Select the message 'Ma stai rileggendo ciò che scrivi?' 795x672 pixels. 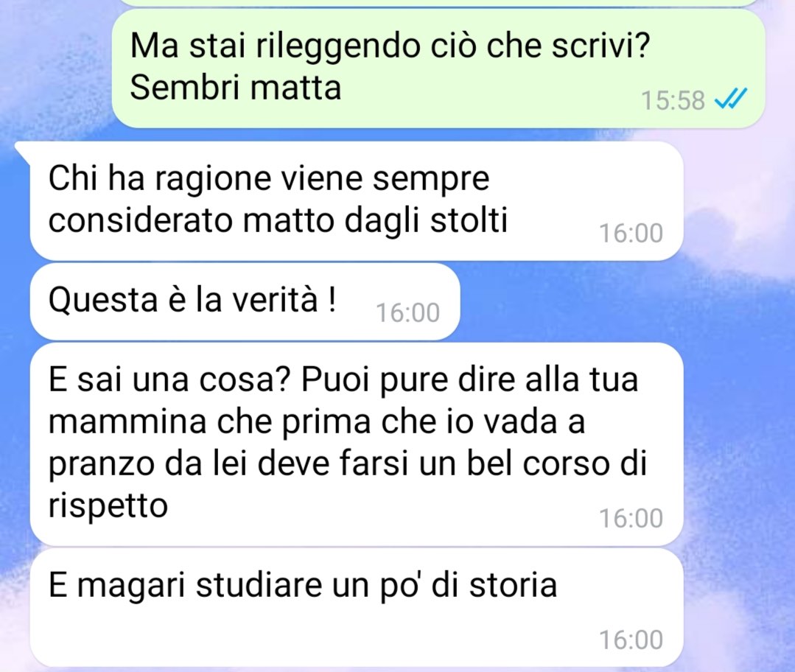click(x=390, y=46)
